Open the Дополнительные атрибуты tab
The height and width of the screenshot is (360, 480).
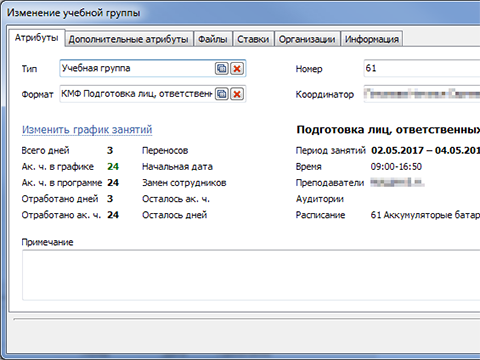click(129, 39)
